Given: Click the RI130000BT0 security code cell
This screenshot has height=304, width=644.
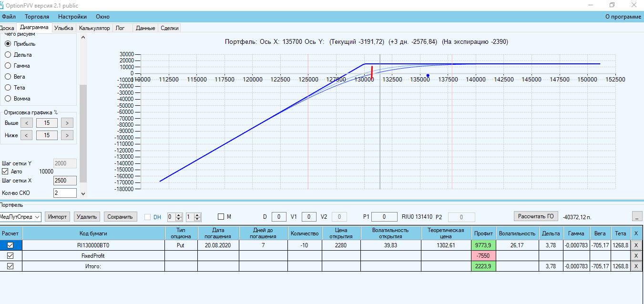Looking at the screenshot, I should (x=93, y=245).
